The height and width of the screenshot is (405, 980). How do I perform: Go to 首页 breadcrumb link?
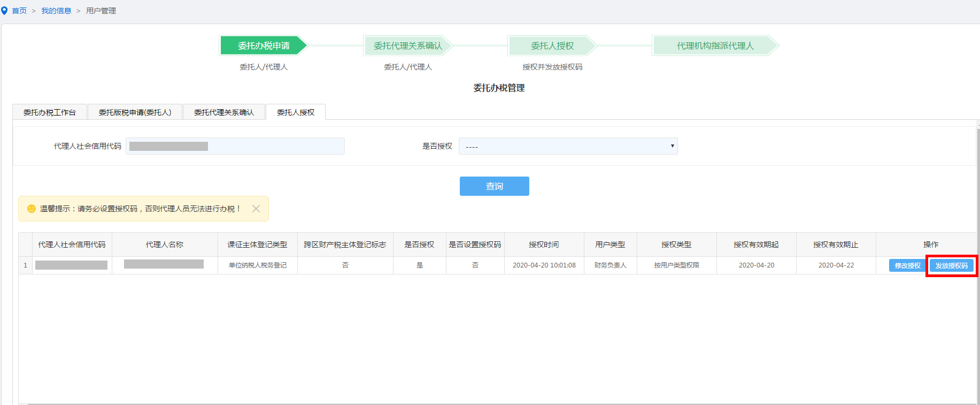point(19,11)
